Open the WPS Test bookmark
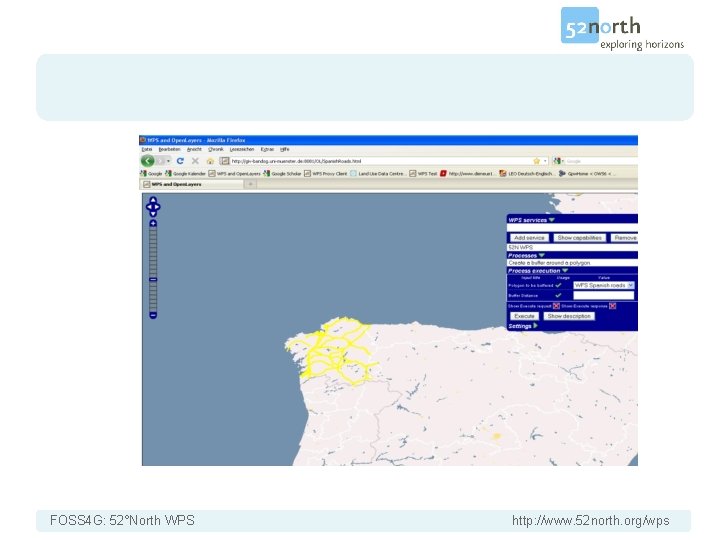720x540 pixels. pos(423,174)
